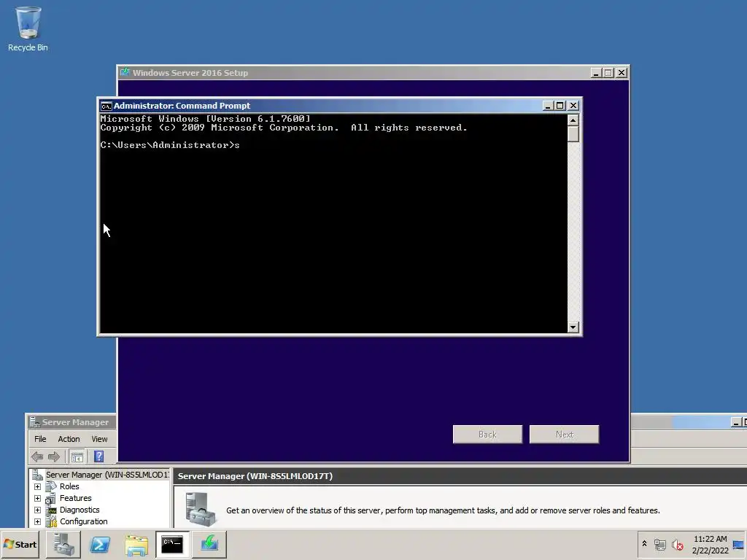Click the Forward arrow in Server Manager toolbar
747x560 pixels.
tap(54, 456)
